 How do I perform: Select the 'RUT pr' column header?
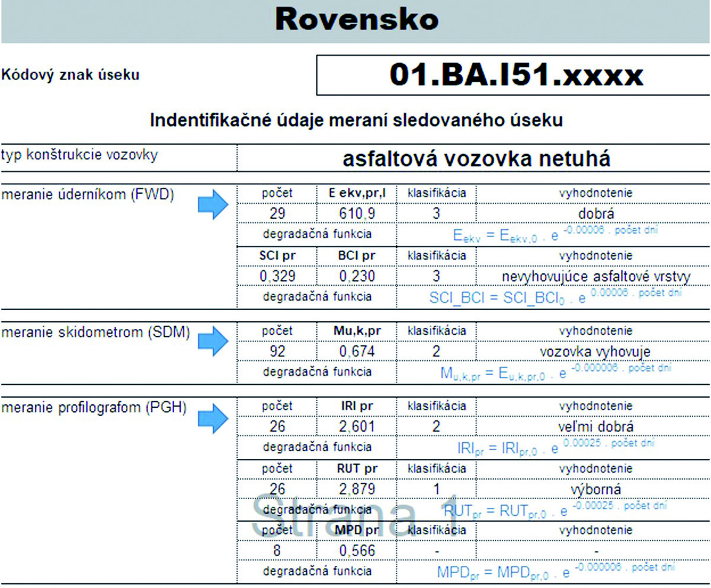(356, 468)
